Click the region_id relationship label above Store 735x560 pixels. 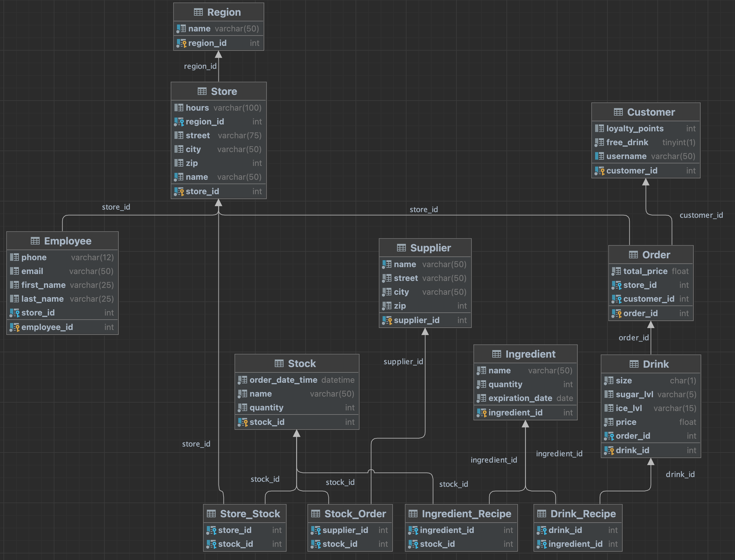tap(200, 66)
